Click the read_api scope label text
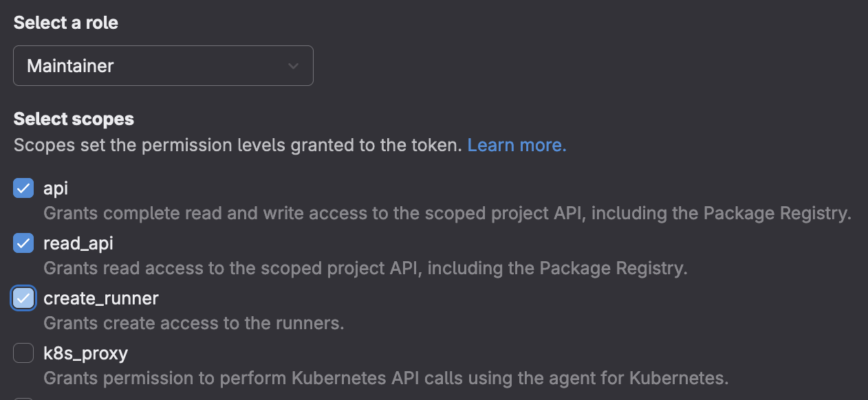This screenshot has width=868, height=400. point(78,243)
